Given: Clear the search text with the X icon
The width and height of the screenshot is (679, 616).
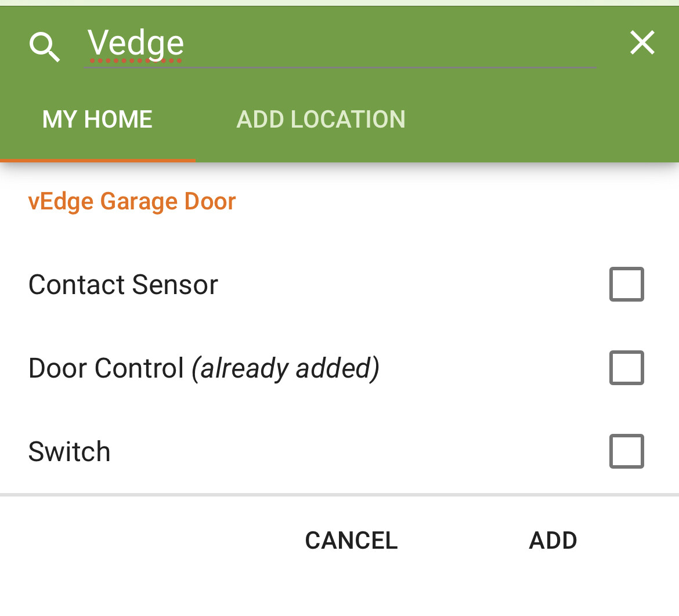Looking at the screenshot, I should 642,42.
